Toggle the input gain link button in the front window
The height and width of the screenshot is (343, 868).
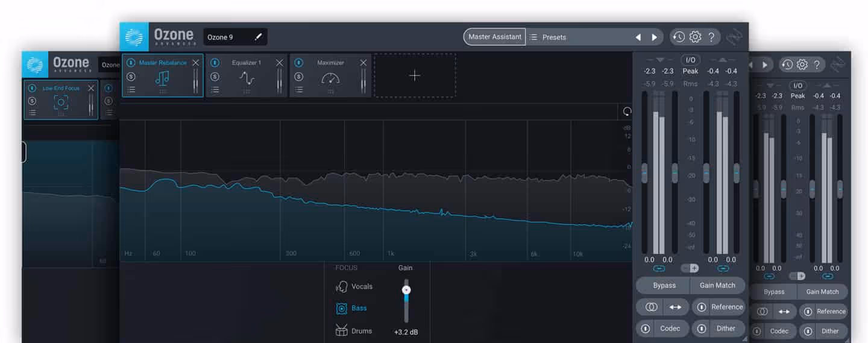click(659, 268)
